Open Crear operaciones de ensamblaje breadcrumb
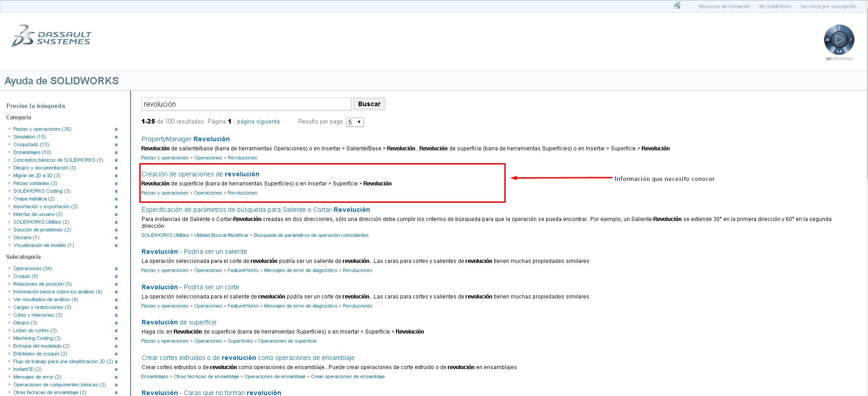 (348, 376)
